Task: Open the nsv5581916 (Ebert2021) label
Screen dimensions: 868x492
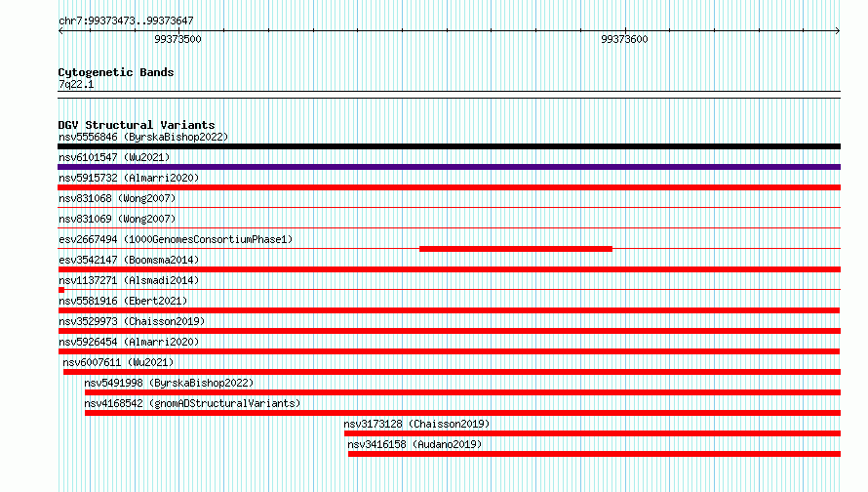Action: pos(123,301)
